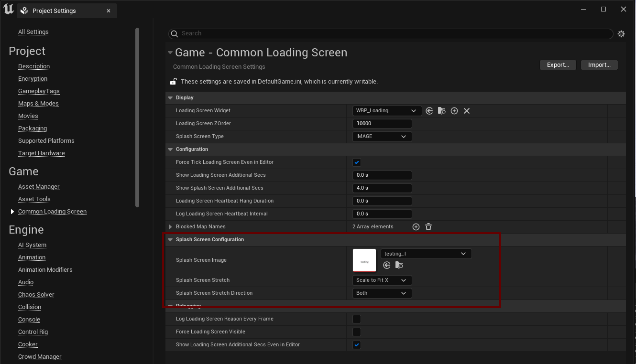This screenshot has height=364, width=636.
Task: Disable Force Tick Loading Screen Even in Editor
Action: [357, 162]
